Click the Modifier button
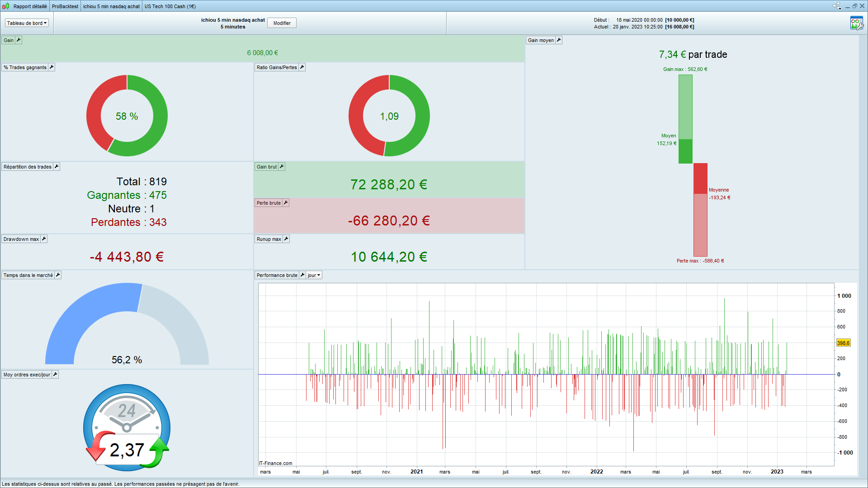 tap(282, 23)
